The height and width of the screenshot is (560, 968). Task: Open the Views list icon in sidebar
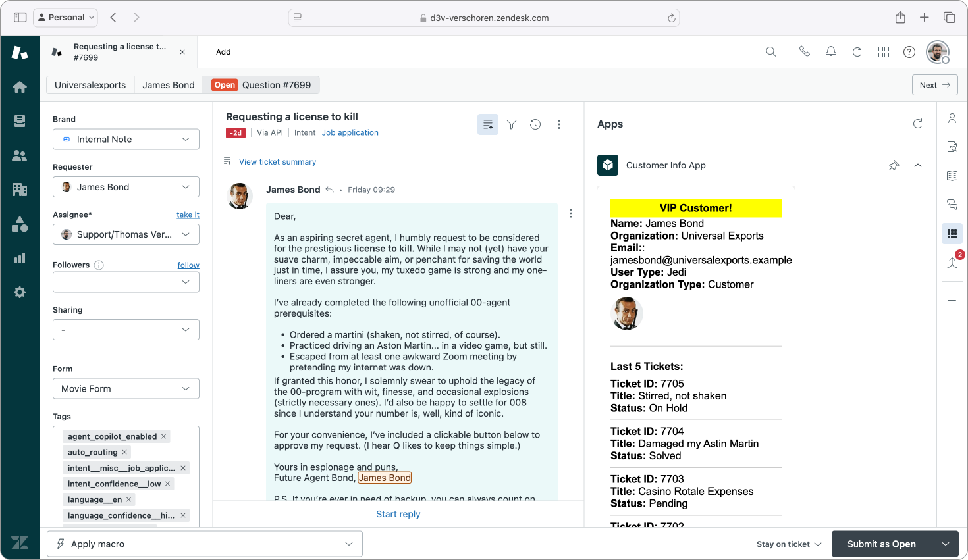(20, 121)
